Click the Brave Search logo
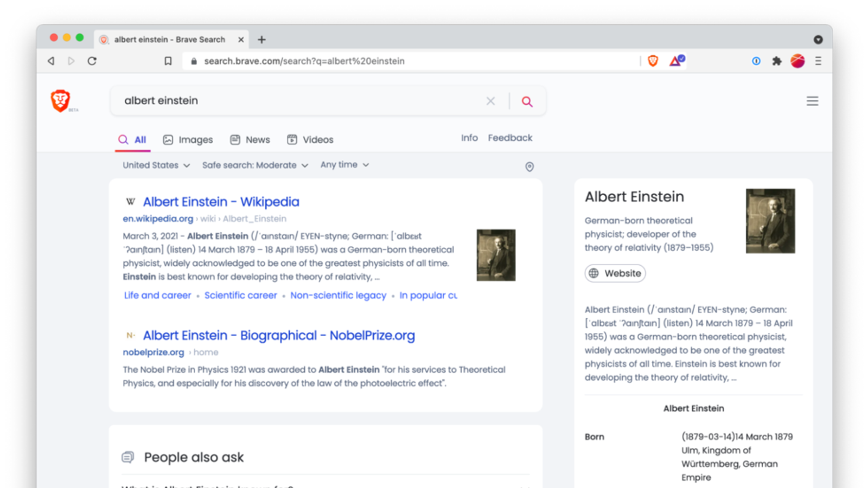 pos(61,101)
